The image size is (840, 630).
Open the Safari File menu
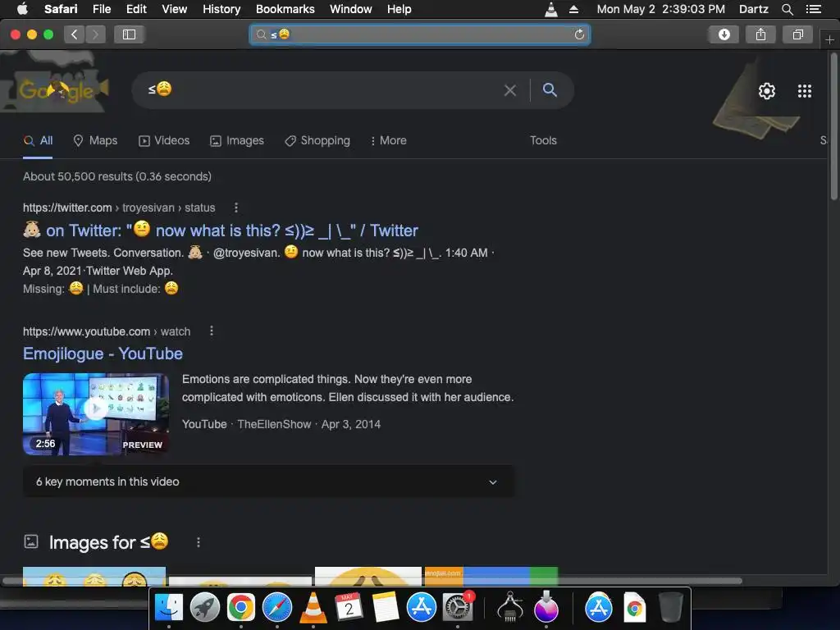click(x=101, y=9)
